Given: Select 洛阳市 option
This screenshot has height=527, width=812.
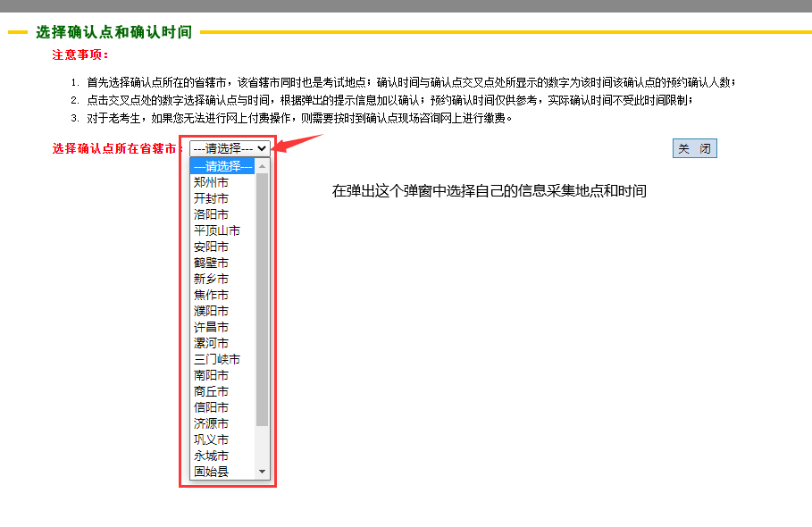Looking at the screenshot, I should [x=212, y=214].
